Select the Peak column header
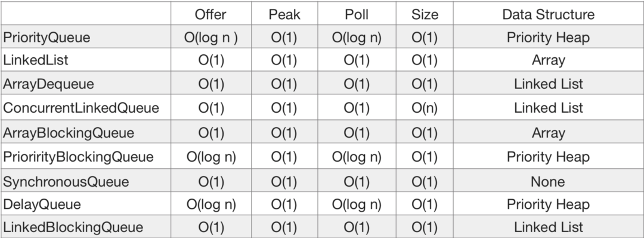The height and width of the screenshot is (238, 644). click(x=284, y=14)
